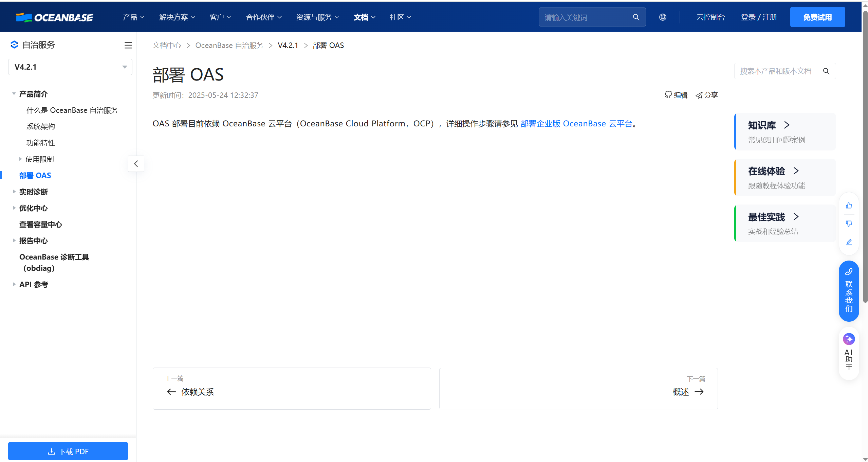Open the 文档 navigation menu

click(364, 17)
